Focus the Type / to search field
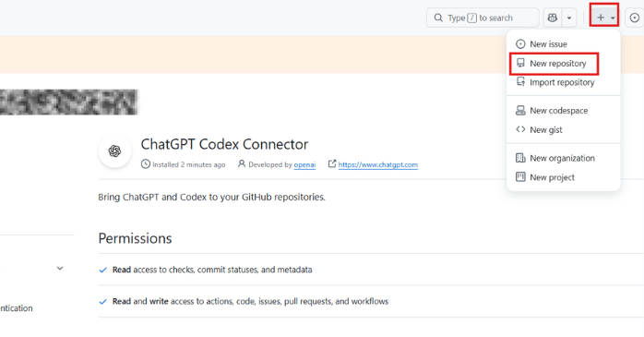The image size is (644, 337). [x=483, y=18]
